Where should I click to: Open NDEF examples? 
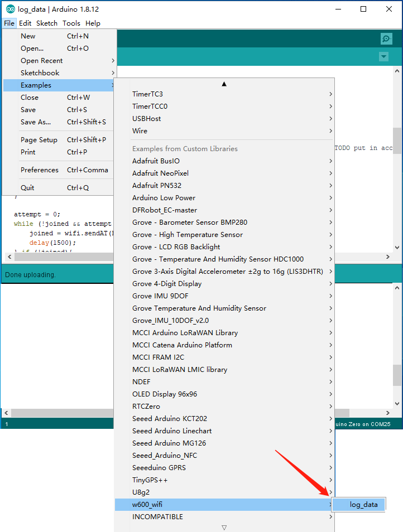coord(224,381)
